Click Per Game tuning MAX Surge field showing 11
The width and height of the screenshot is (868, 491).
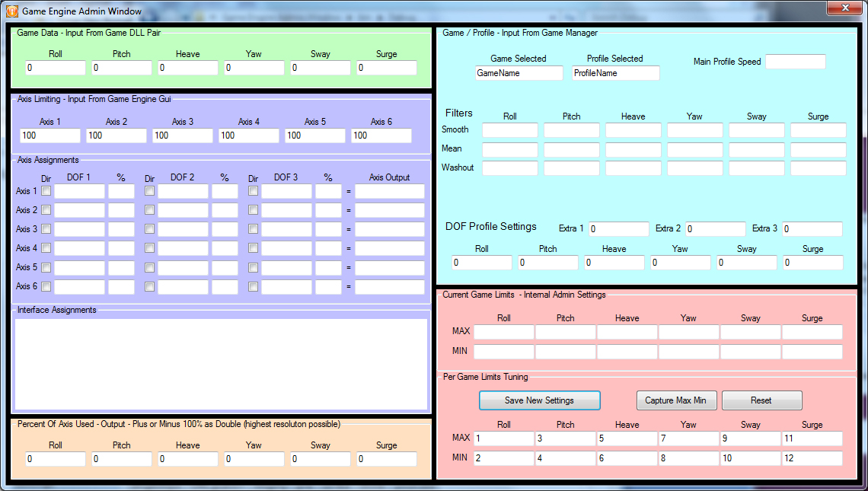coord(812,439)
